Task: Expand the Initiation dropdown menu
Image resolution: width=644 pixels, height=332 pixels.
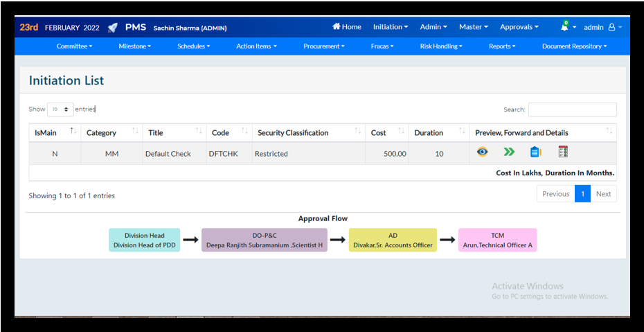Action: (390, 27)
